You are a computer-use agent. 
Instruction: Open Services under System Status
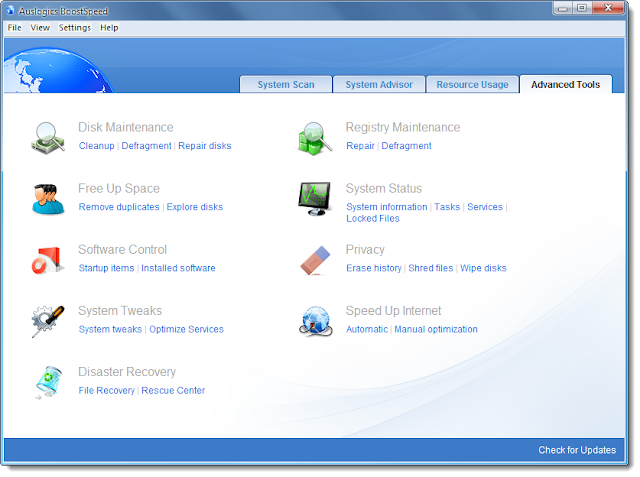(485, 207)
